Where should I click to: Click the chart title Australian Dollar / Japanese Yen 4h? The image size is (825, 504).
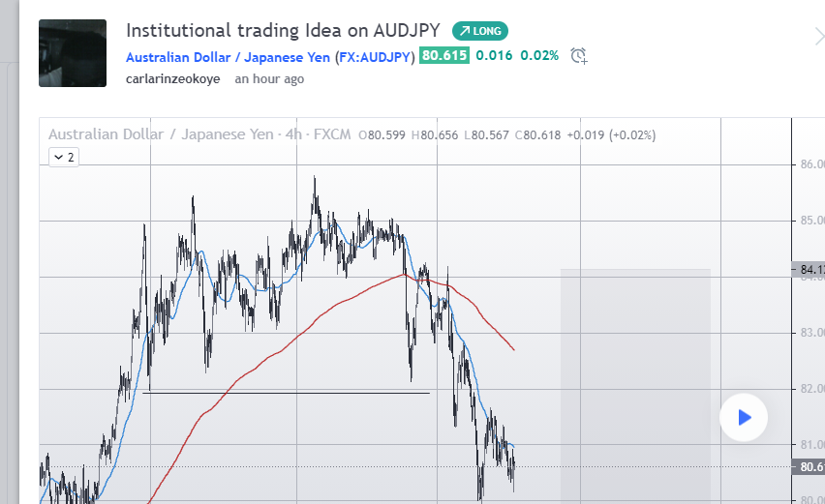coord(199,134)
